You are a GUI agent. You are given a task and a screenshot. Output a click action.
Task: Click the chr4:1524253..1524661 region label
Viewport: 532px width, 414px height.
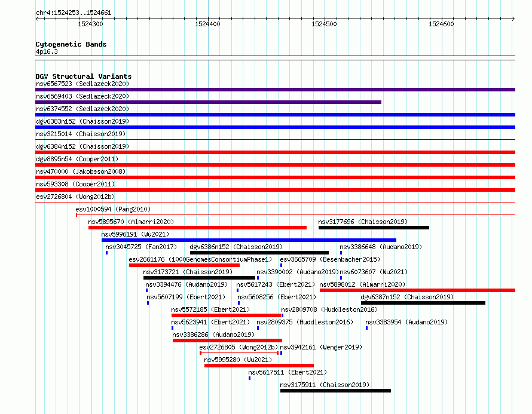click(74, 13)
